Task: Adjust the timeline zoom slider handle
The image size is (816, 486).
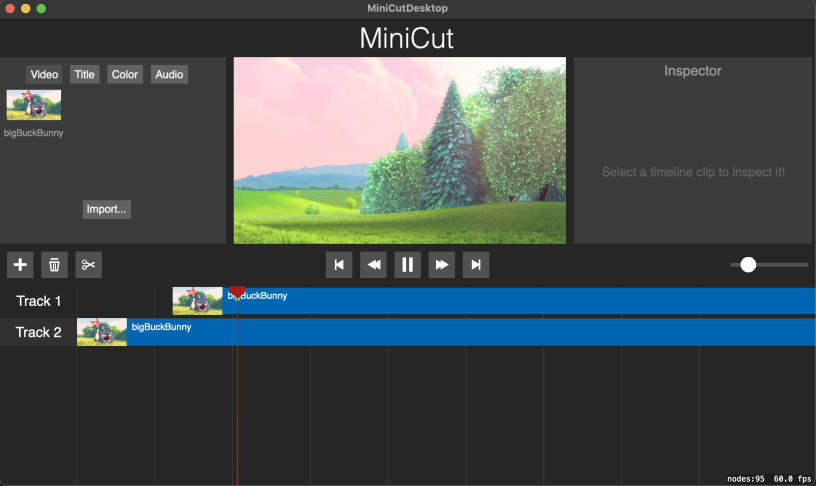Action: 748,265
